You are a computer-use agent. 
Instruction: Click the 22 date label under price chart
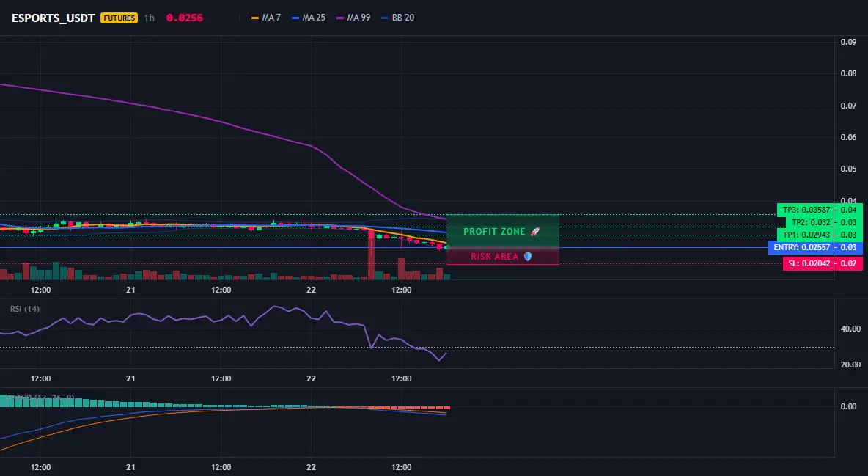pyautogui.click(x=311, y=290)
